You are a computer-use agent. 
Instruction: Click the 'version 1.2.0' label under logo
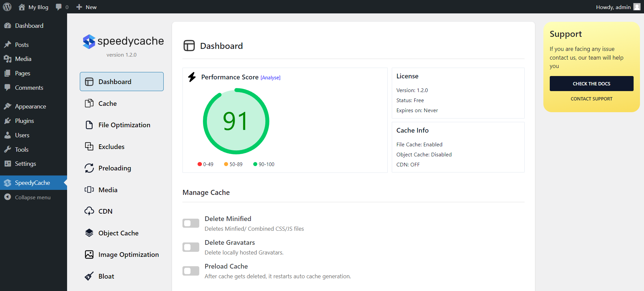(121, 55)
